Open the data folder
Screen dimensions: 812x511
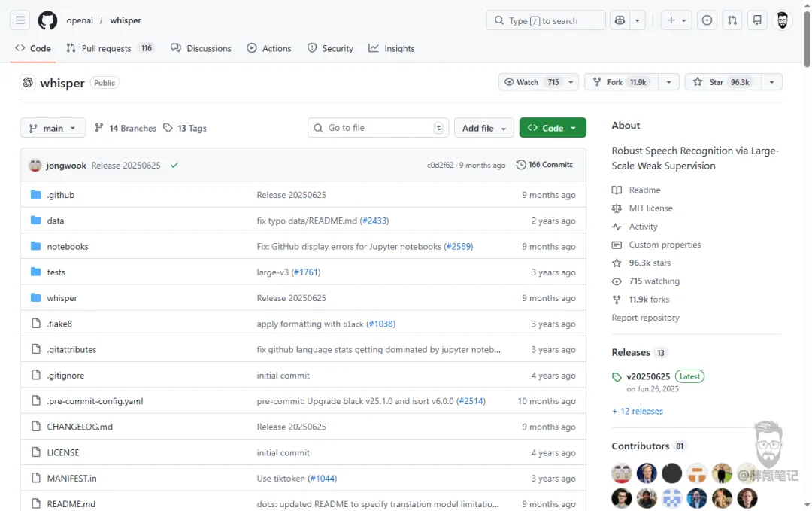pos(56,221)
